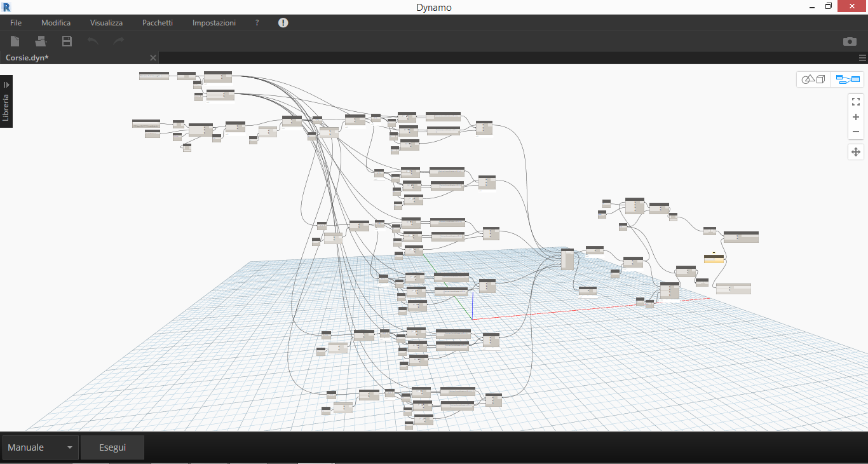The width and height of the screenshot is (868, 464).
Task: Switch to graph view navigation
Action: pos(848,79)
